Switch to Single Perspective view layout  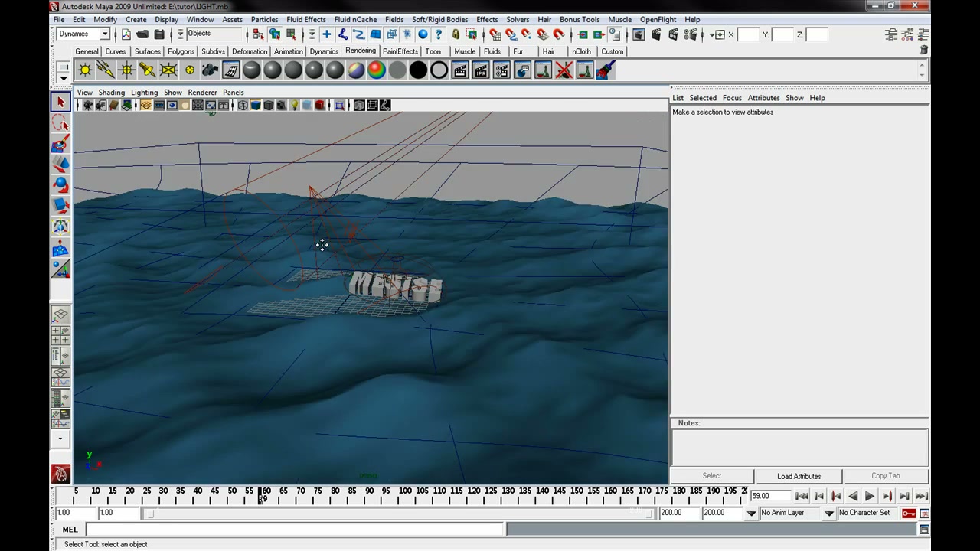(x=60, y=315)
